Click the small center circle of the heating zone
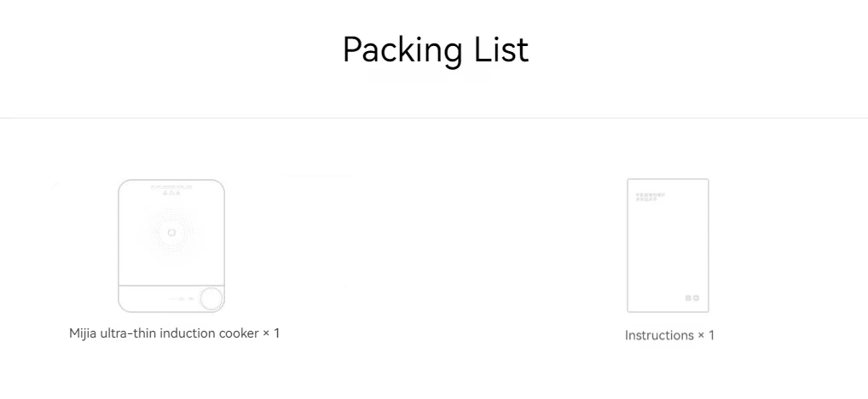The width and height of the screenshot is (868, 399). coord(171,233)
